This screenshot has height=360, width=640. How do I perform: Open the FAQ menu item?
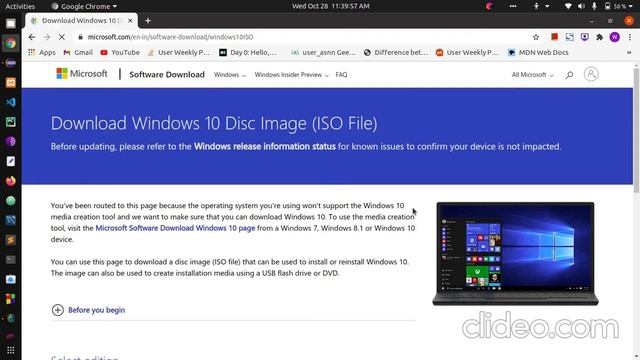coord(341,75)
